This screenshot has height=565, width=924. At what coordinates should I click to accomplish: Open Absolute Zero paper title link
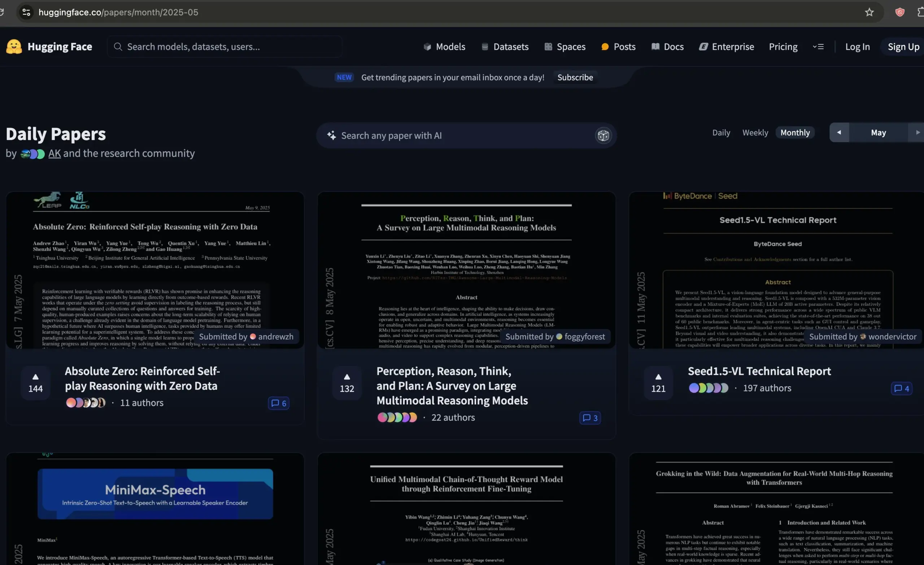click(x=142, y=378)
